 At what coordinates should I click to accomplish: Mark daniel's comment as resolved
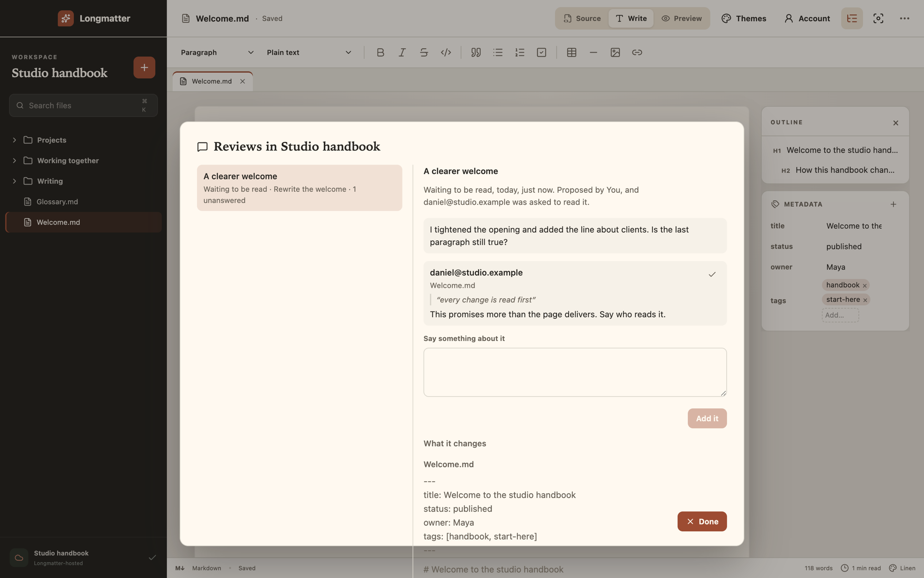(x=712, y=274)
